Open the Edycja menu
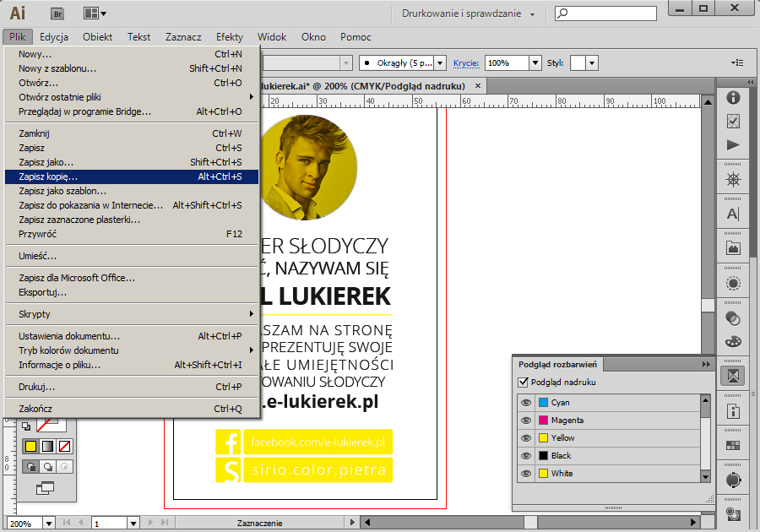 pyautogui.click(x=54, y=37)
